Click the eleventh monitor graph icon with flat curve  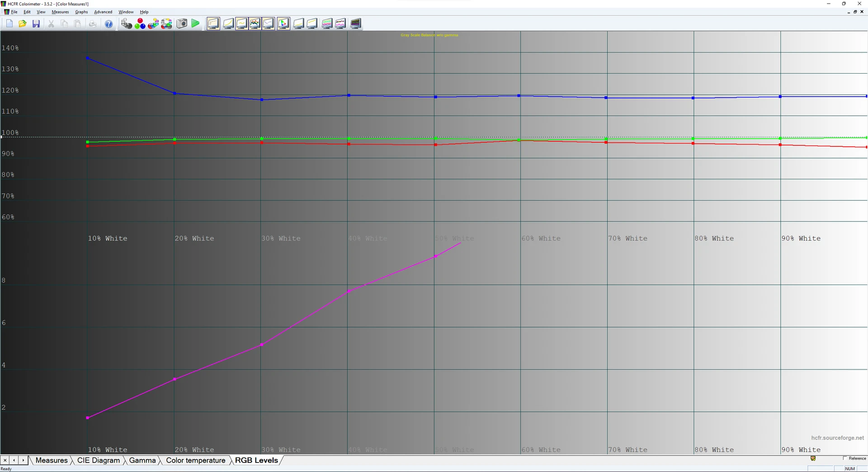[298, 23]
